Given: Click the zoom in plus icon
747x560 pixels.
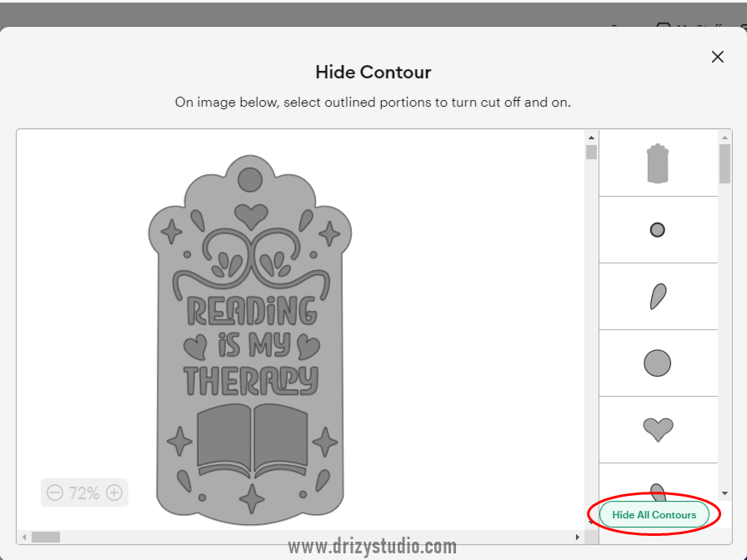Looking at the screenshot, I should pos(114,492).
